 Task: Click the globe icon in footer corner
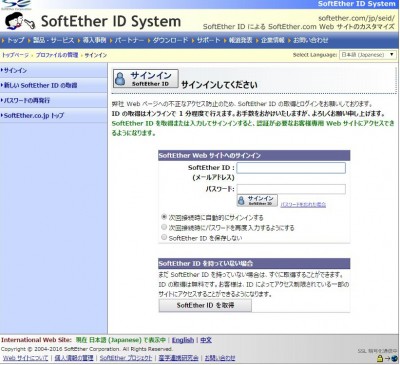click(x=394, y=359)
